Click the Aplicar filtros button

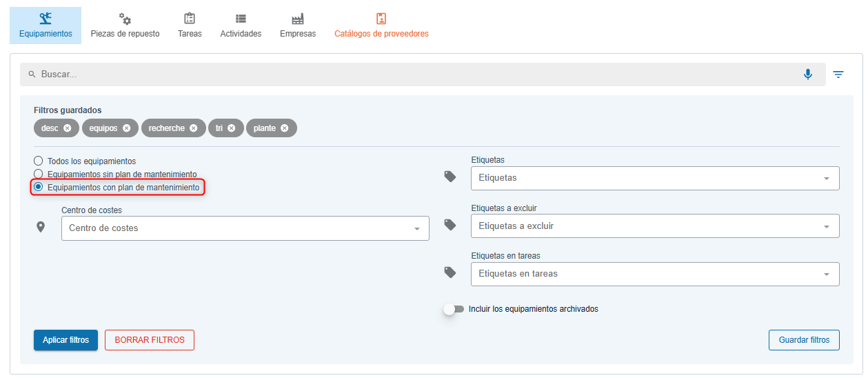coord(65,340)
